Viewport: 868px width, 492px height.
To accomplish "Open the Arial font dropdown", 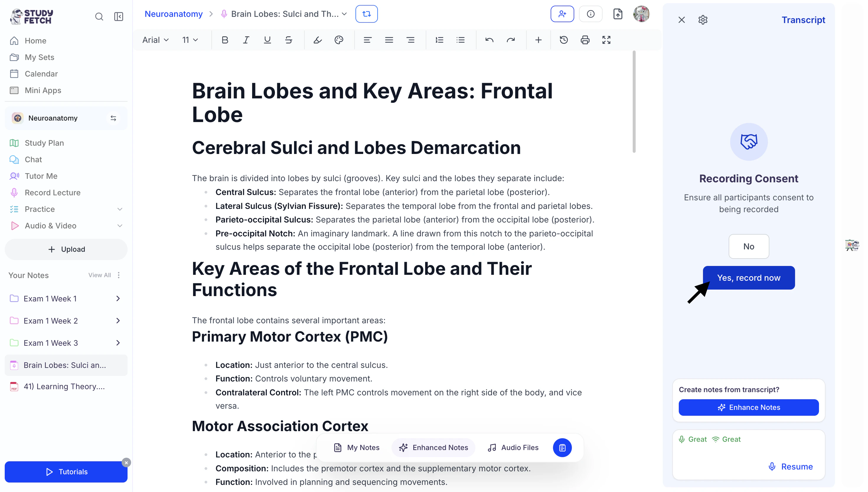I will point(155,40).
